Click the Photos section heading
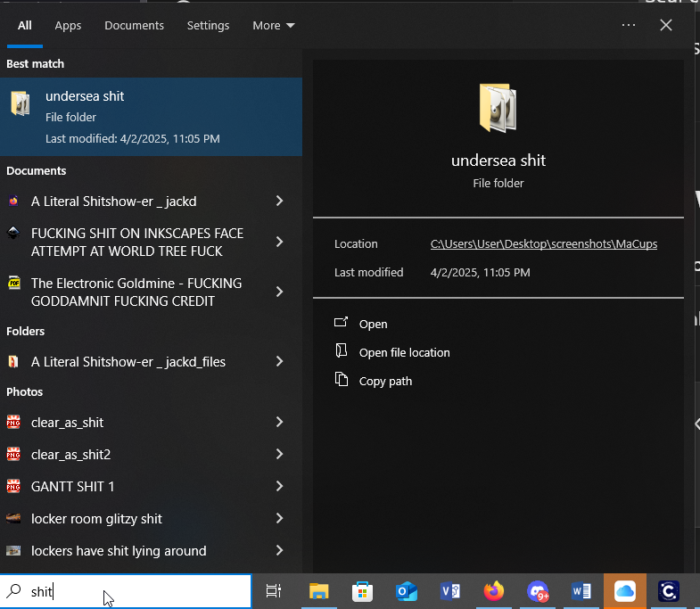Image resolution: width=700 pixels, height=609 pixels. tap(25, 391)
